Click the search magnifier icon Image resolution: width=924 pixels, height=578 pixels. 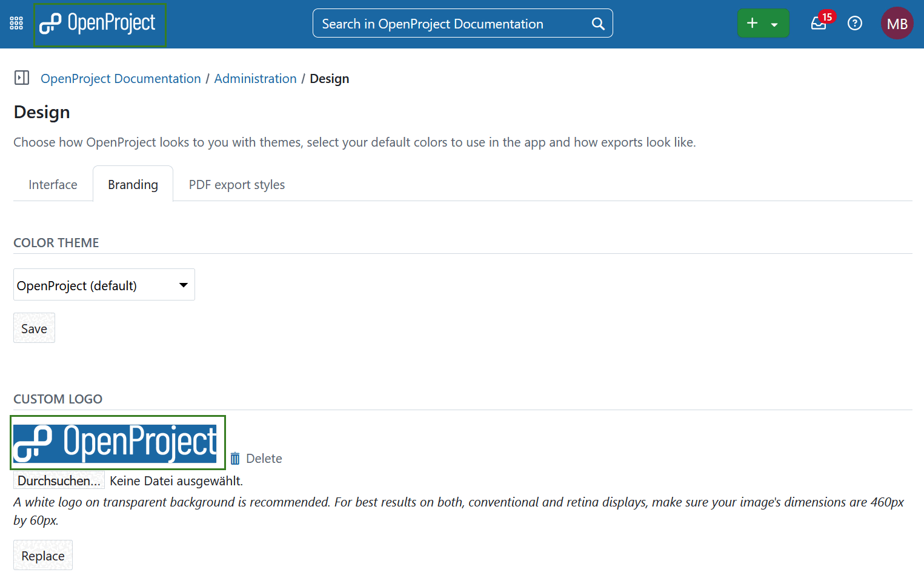[x=597, y=23]
